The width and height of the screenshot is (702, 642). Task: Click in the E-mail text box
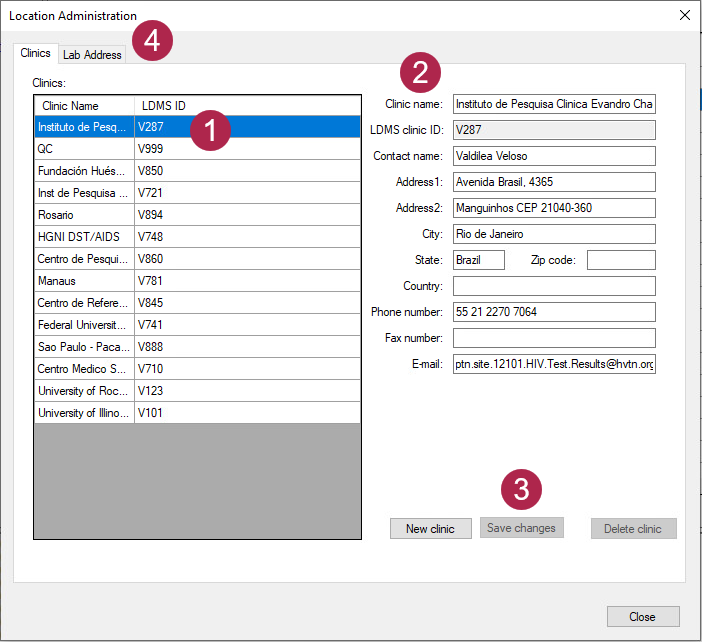click(x=554, y=364)
